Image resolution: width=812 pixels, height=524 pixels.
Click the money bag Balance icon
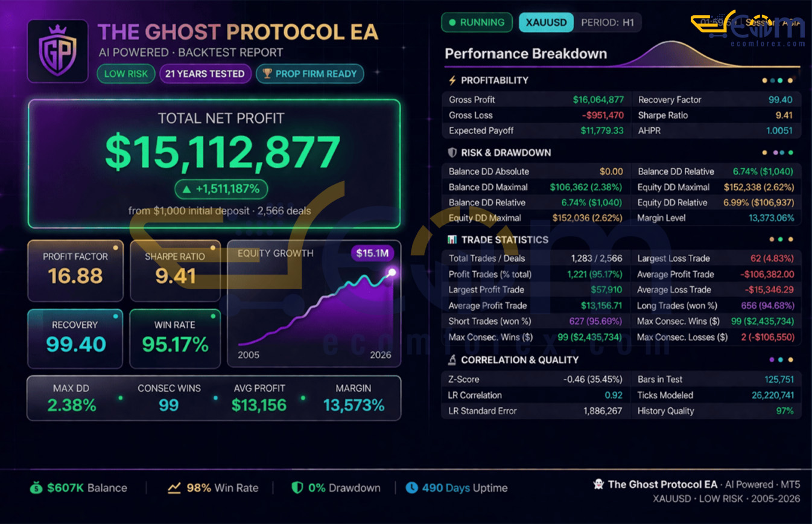[x=36, y=488]
